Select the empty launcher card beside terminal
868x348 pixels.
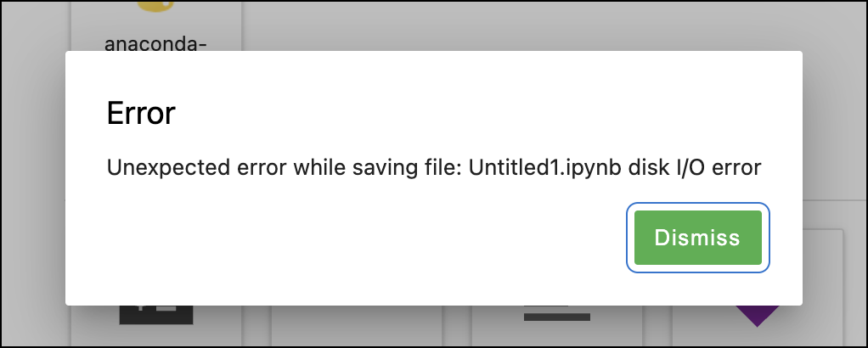(357, 325)
